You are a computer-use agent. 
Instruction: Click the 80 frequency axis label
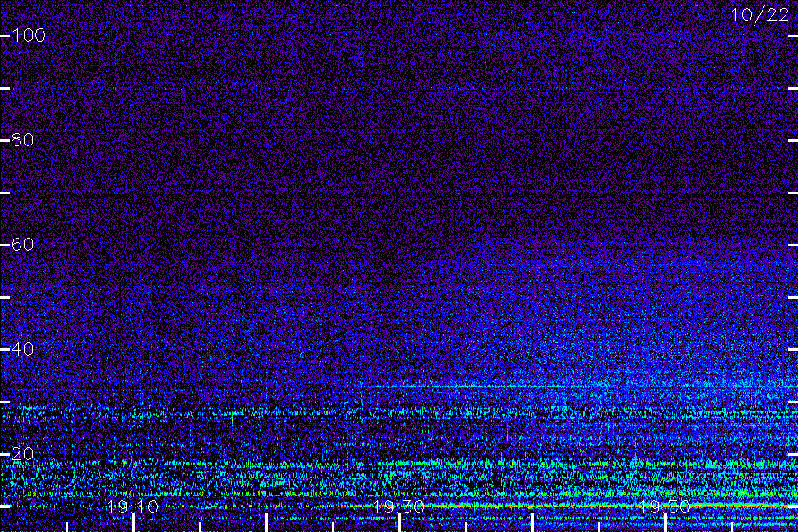click(22, 140)
